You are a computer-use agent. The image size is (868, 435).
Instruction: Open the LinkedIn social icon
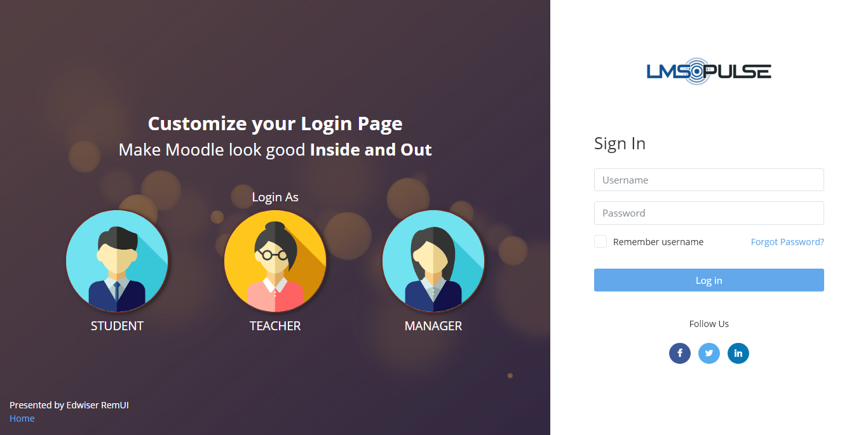[x=738, y=353]
